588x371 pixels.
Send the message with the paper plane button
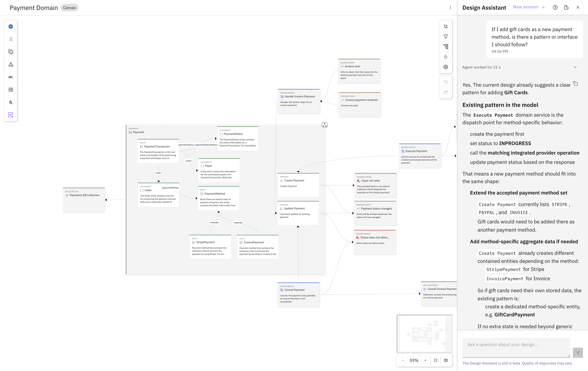click(x=578, y=352)
